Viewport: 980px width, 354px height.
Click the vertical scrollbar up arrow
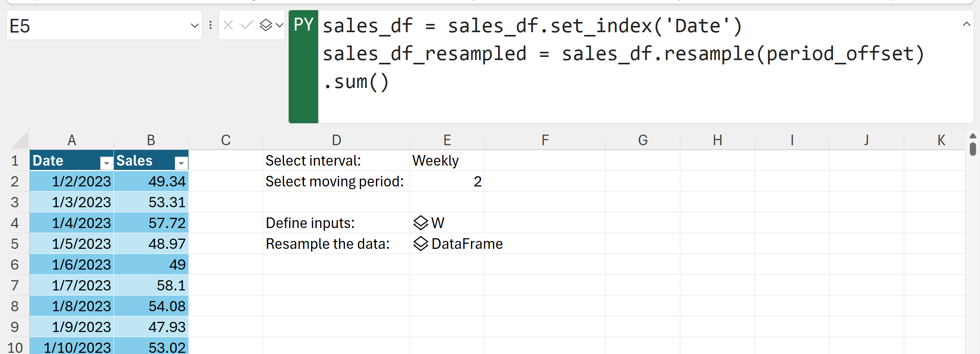click(x=973, y=136)
